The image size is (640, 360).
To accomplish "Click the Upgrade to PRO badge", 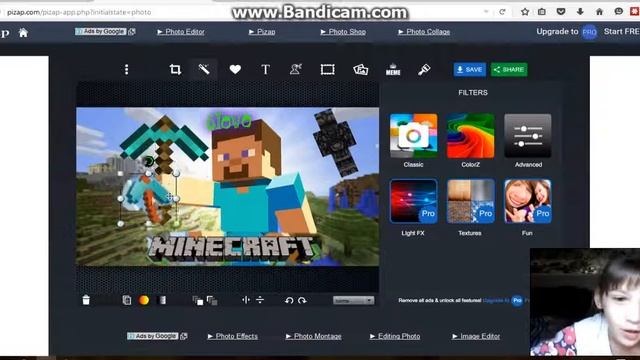I will pos(589,32).
